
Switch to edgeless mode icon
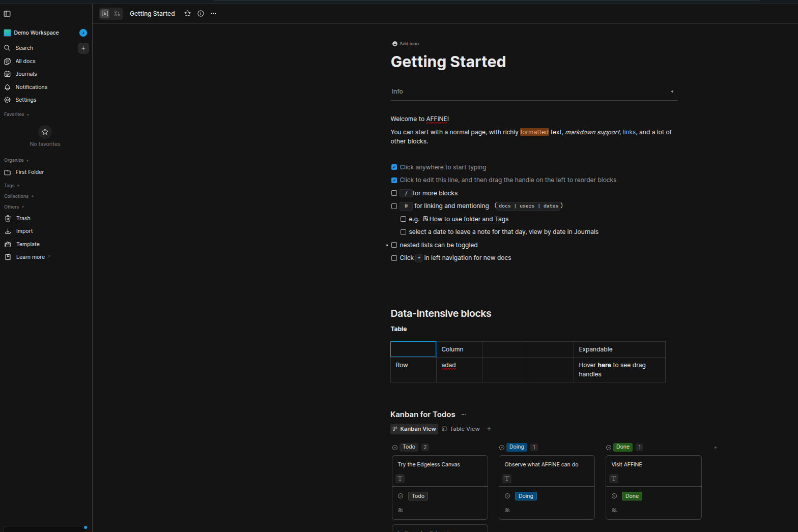coord(117,14)
